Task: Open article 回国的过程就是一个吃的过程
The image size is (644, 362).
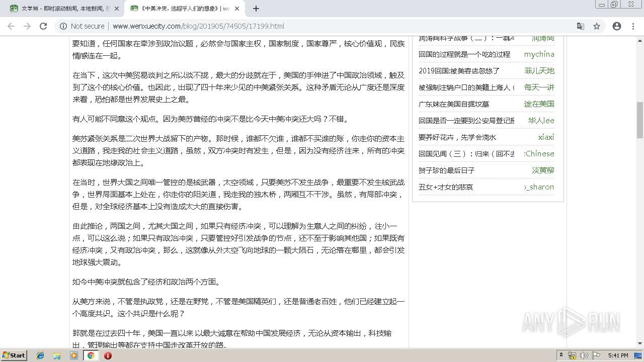Action: (x=464, y=54)
